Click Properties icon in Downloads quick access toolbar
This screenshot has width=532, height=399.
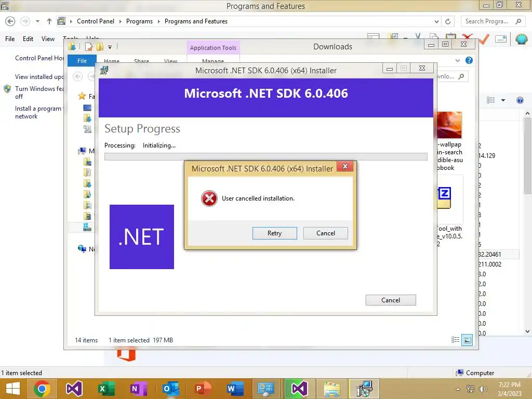[89, 46]
